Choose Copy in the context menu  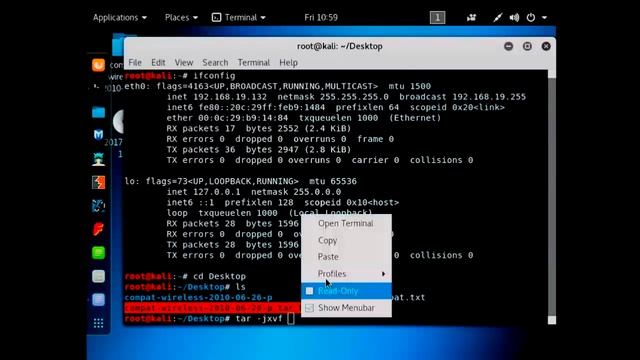347,240
